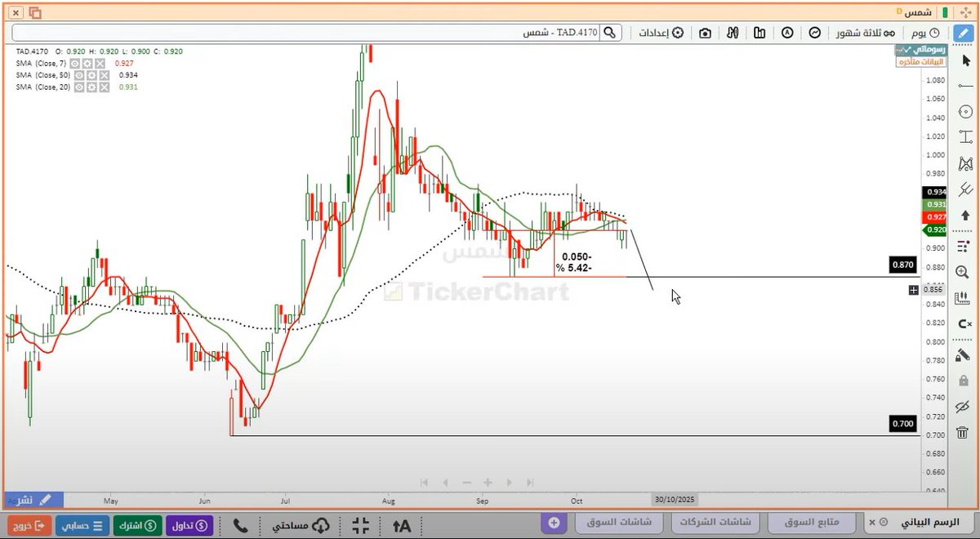This screenshot has width=980, height=539.
Task: Choose the trend line drawing tool
Action: pos(966,86)
